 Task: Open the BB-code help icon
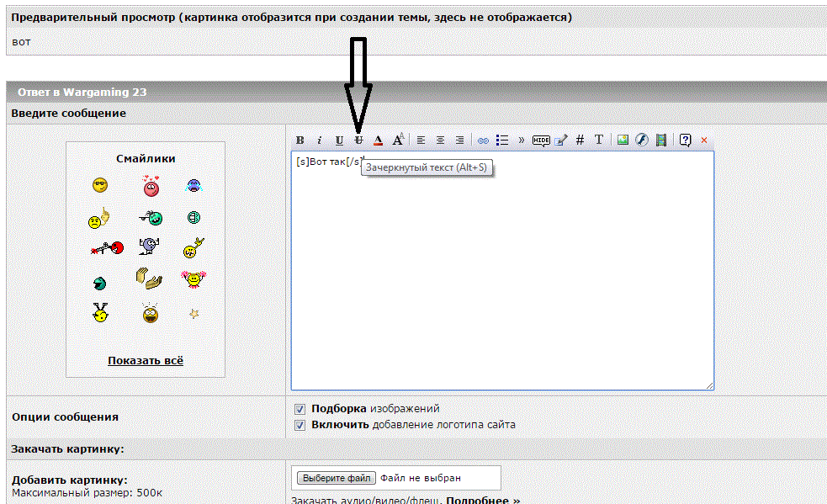[x=685, y=140]
